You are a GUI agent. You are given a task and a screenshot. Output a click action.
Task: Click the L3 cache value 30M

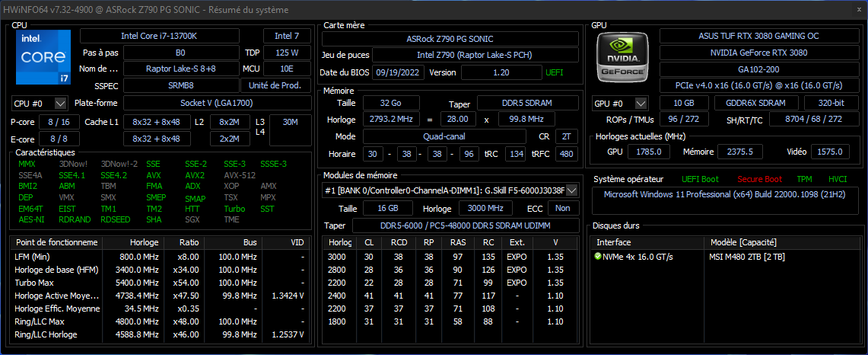290,130
